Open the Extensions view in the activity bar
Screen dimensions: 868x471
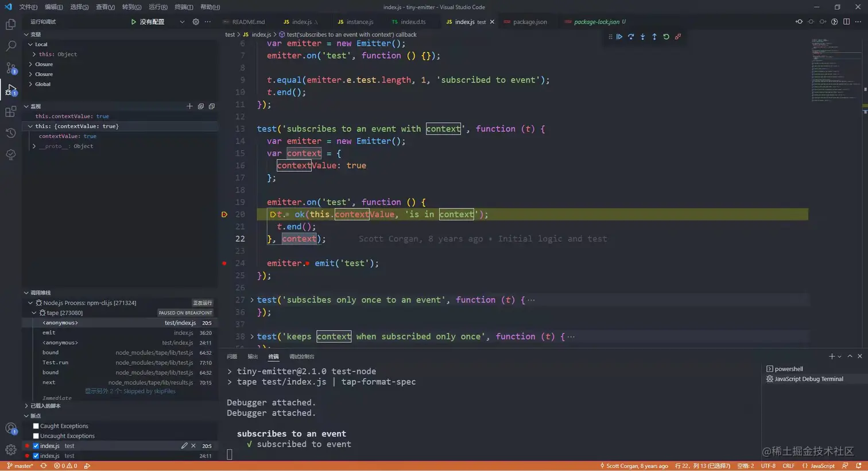pyautogui.click(x=10, y=111)
